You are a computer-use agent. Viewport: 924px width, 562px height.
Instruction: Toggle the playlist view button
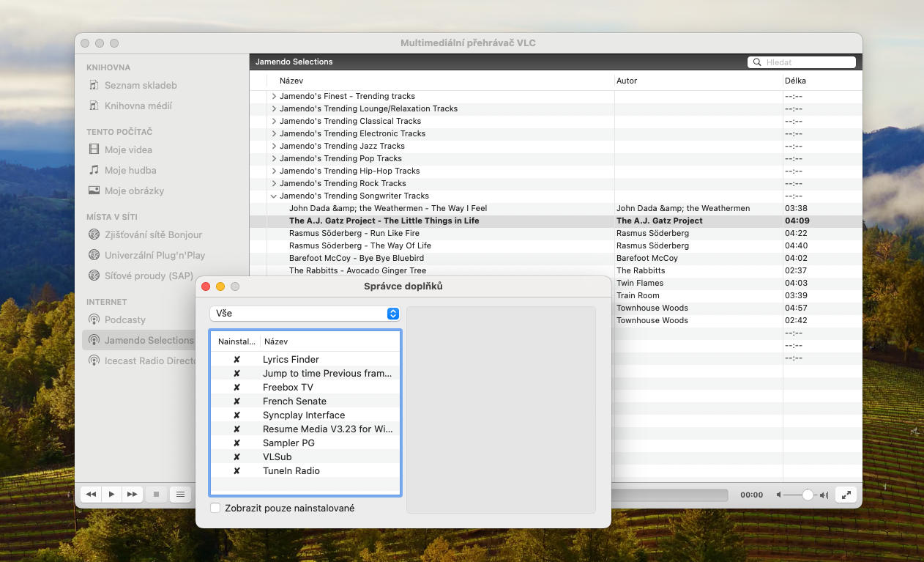click(180, 495)
